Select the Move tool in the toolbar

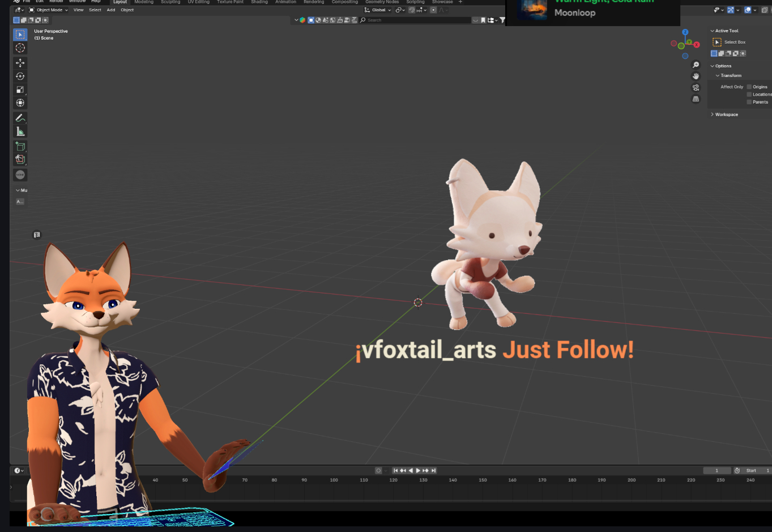coord(20,63)
